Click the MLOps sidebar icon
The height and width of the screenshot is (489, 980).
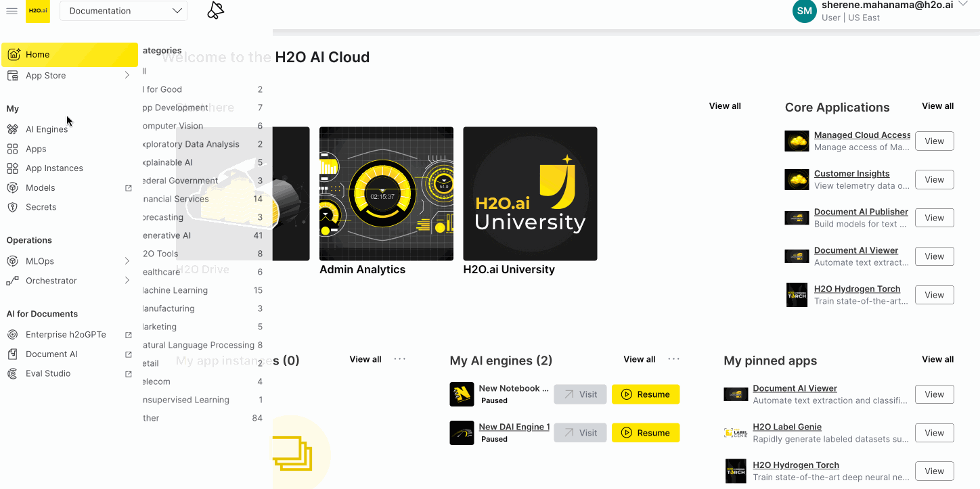(13, 261)
